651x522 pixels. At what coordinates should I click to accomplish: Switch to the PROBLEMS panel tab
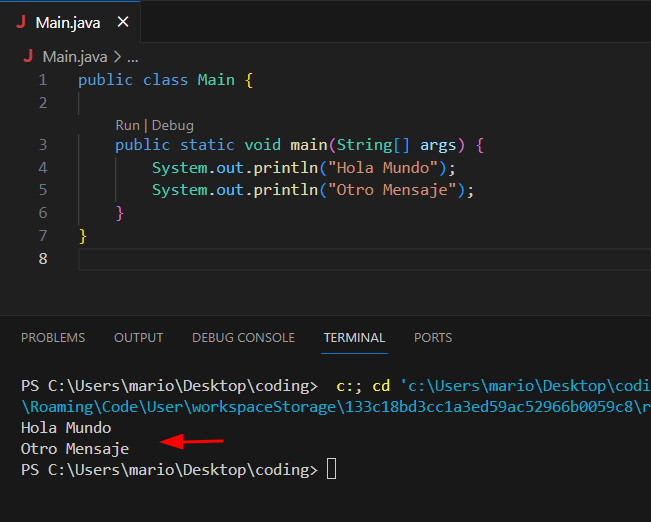pyautogui.click(x=53, y=338)
